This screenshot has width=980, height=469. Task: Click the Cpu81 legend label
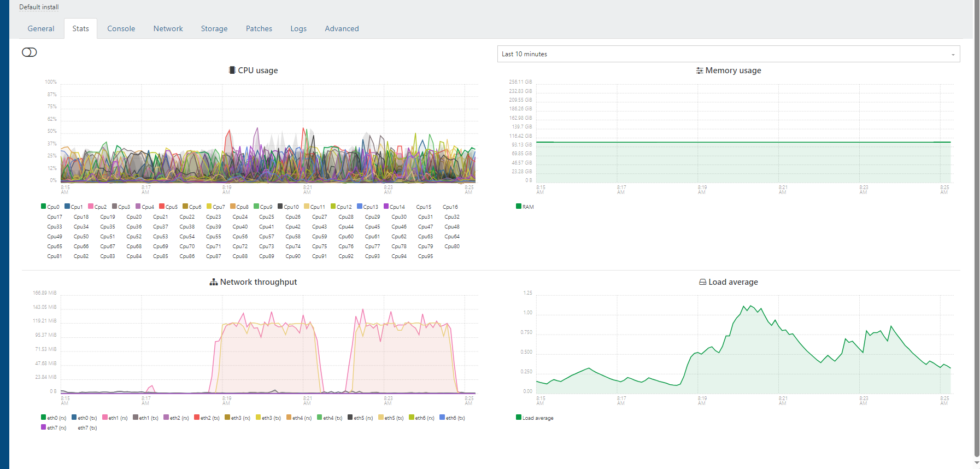(x=55, y=256)
